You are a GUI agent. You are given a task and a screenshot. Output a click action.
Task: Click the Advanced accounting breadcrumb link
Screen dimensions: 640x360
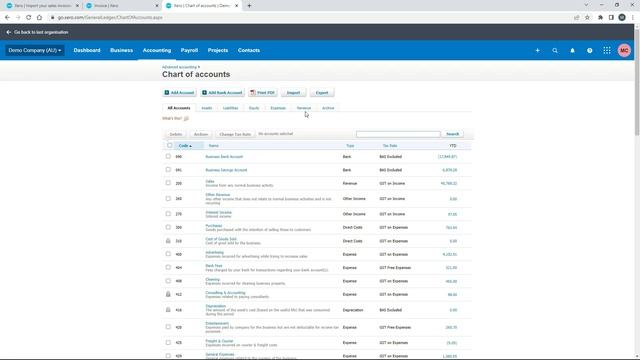(x=179, y=67)
